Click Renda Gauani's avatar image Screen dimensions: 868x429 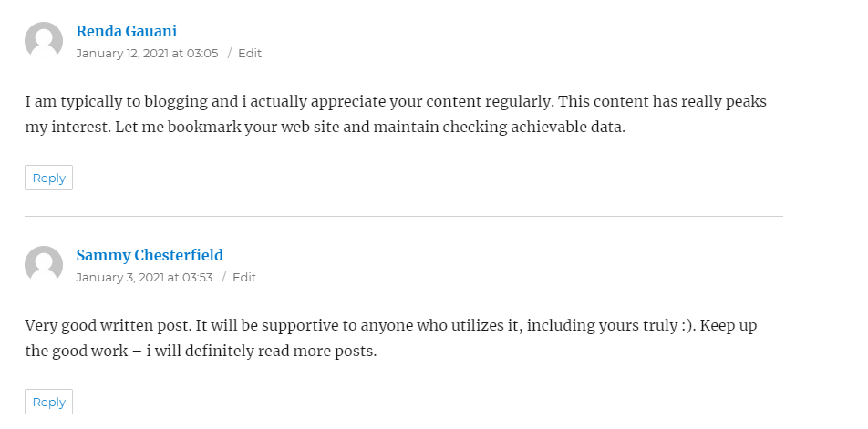[x=44, y=41]
